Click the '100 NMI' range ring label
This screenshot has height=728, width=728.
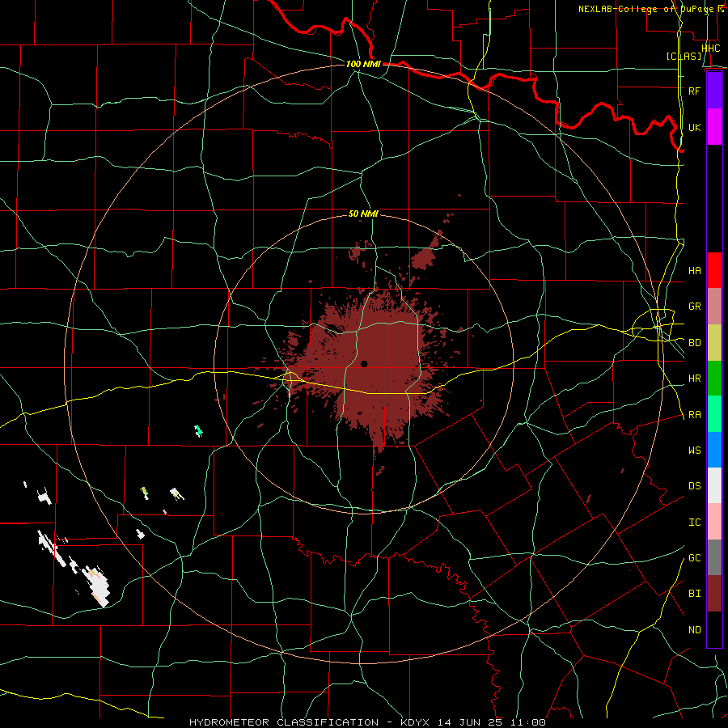[x=363, y=64]
